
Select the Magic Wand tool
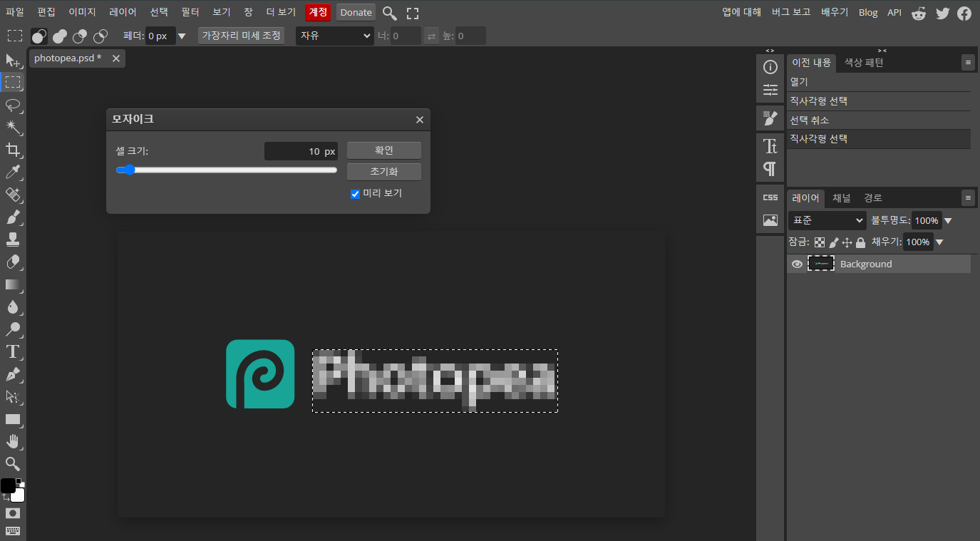(13, 128)
